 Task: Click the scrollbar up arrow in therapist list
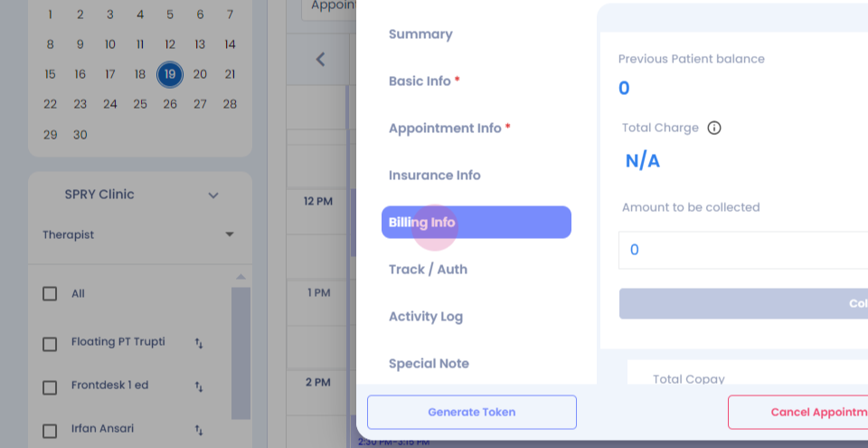(241, 277)
